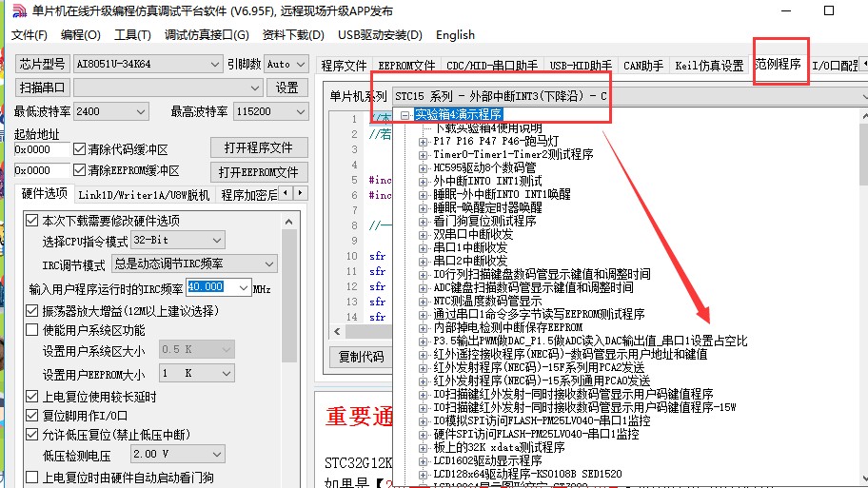Click 打开EEPROM文件 button
Image resolution: width=868 pixels, height=488 pixels.
pyautogui.click(x=259, y=172)
